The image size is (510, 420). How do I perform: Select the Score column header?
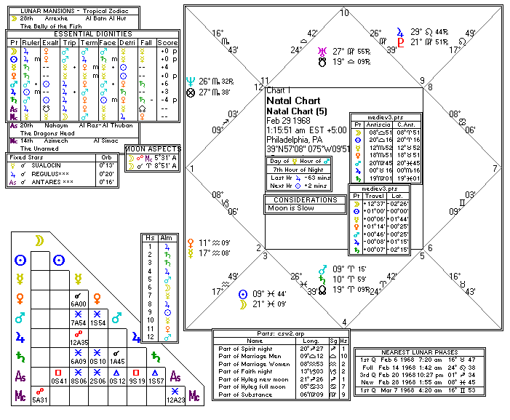click(x=167, y=43)
